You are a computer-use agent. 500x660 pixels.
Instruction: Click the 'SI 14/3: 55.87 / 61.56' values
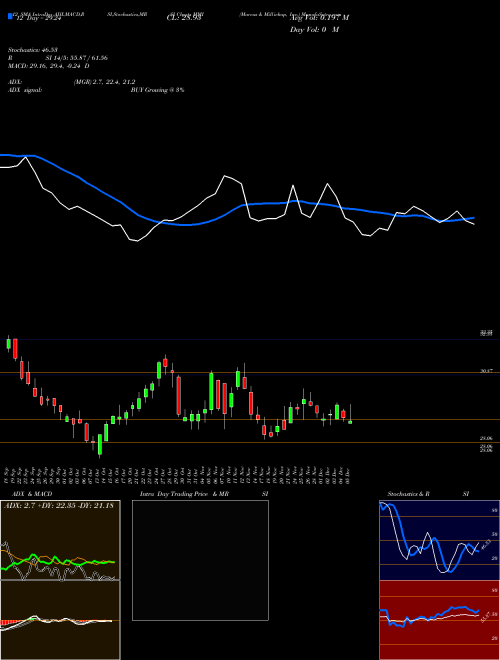tap(77, 58)
